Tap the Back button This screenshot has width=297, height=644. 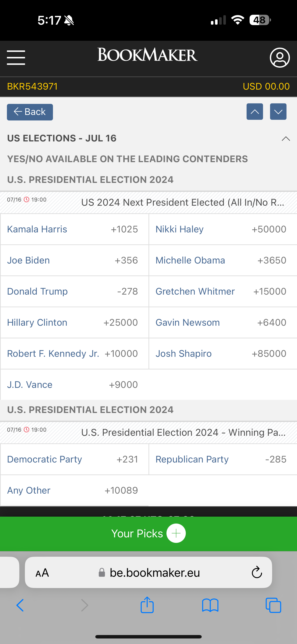pos(30,112)
